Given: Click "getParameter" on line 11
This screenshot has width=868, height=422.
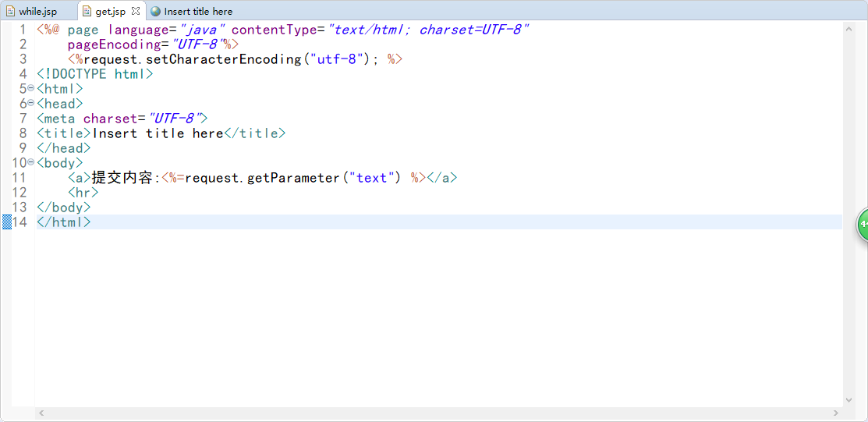Looking at the screenshot, I should 292,178.
